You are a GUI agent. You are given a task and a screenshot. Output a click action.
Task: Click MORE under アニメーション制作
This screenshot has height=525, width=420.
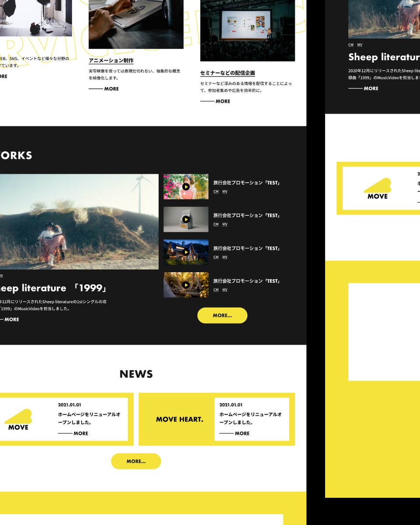(104, 89)
